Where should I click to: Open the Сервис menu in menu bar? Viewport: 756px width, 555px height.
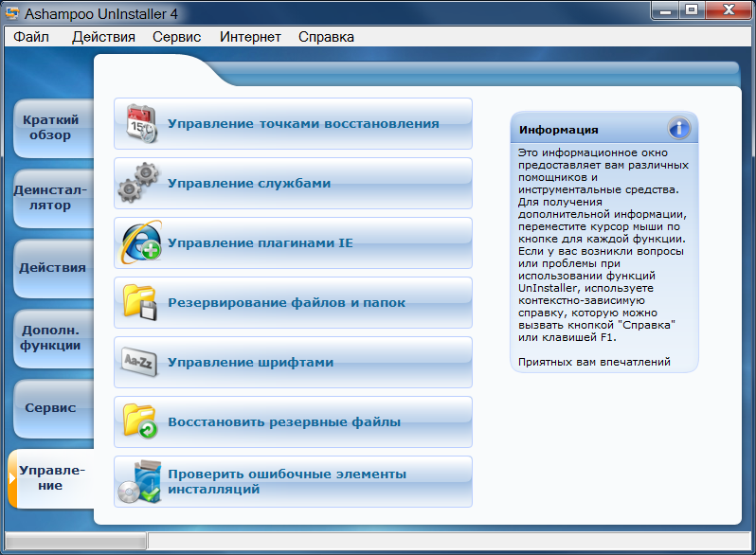pyautogui.click(x=176, y=37)
